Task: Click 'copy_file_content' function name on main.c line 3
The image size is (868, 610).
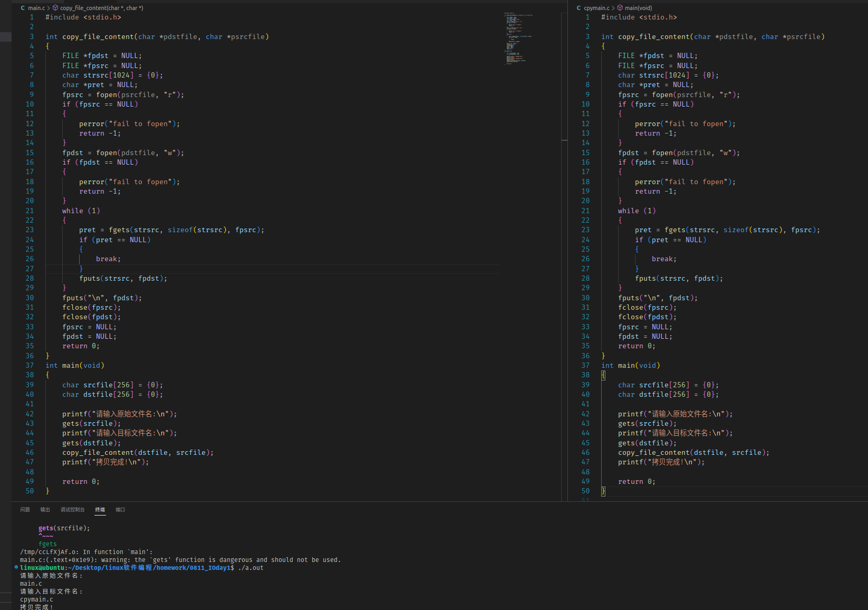Action: [x=98, y=36]
